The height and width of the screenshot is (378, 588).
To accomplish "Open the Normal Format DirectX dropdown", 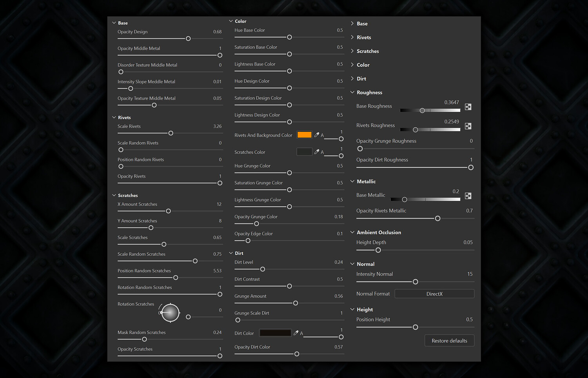I will pos(434,294).
